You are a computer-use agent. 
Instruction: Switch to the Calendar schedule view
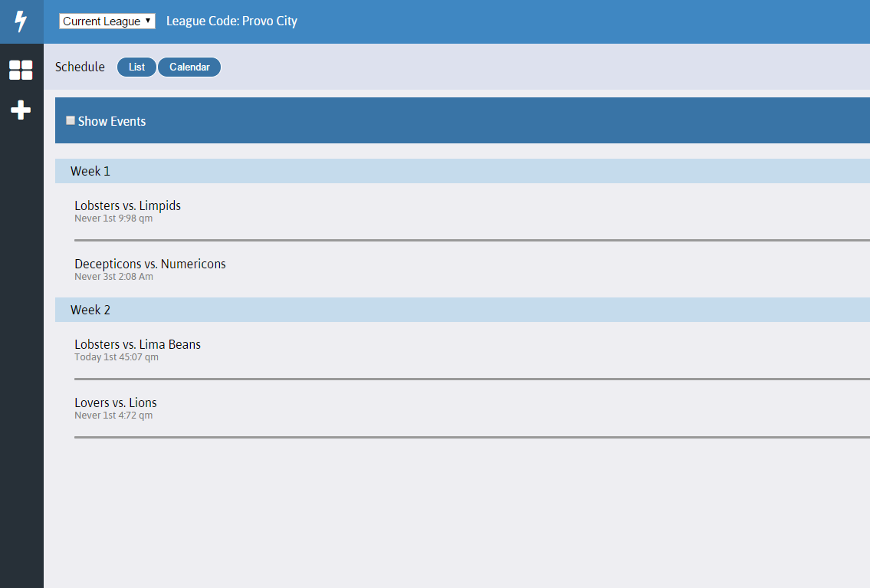[189, 67]
